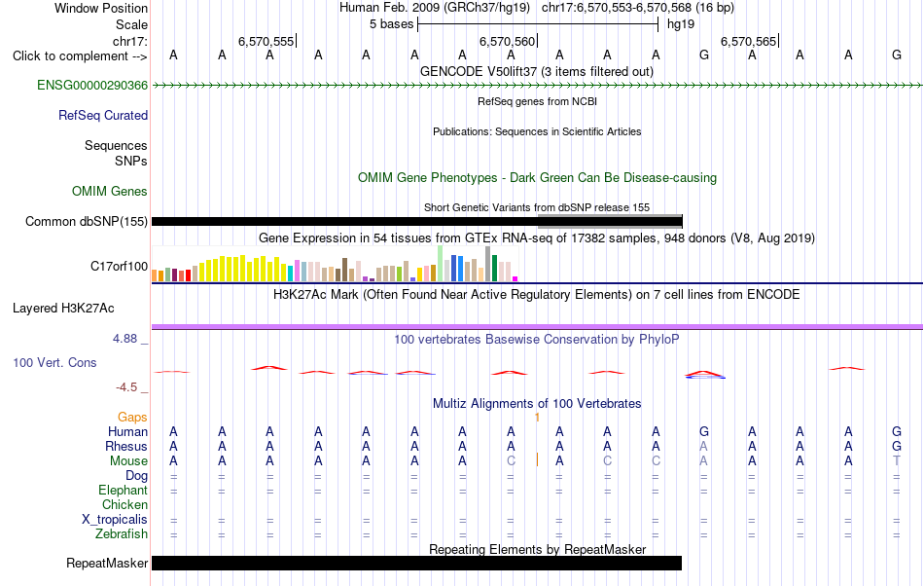Select the Rhesus species row label
Screen dimensions: 924x586
(x=126, y=447)
